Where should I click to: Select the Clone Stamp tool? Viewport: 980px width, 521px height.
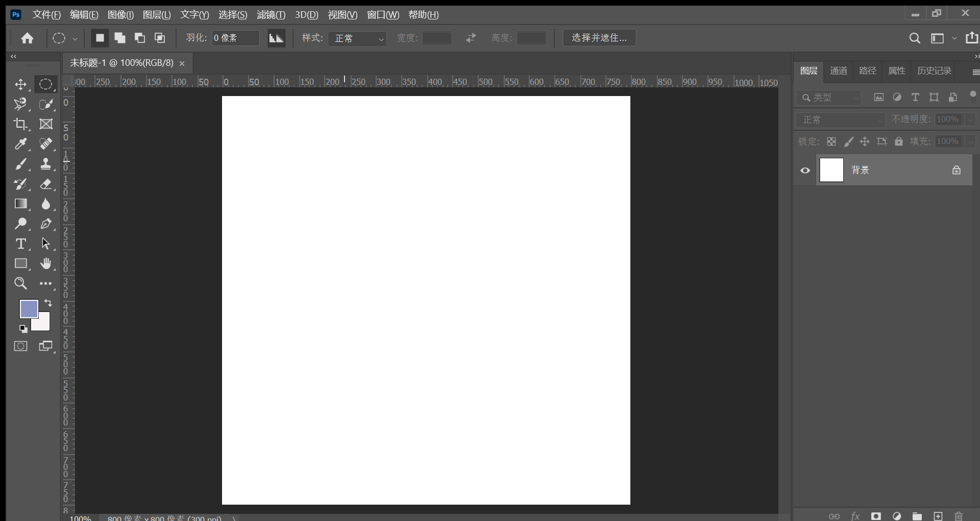[x=46, y=164]
